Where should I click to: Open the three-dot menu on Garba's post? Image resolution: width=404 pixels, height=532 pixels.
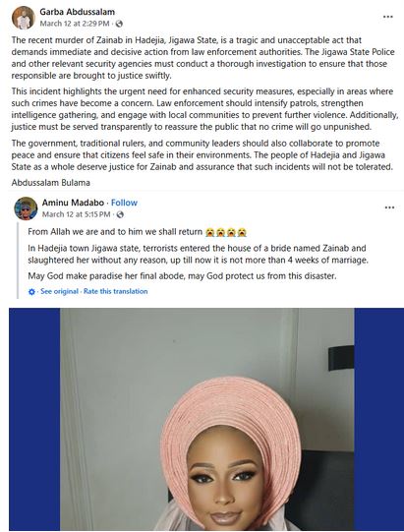(x=388, y=17)
